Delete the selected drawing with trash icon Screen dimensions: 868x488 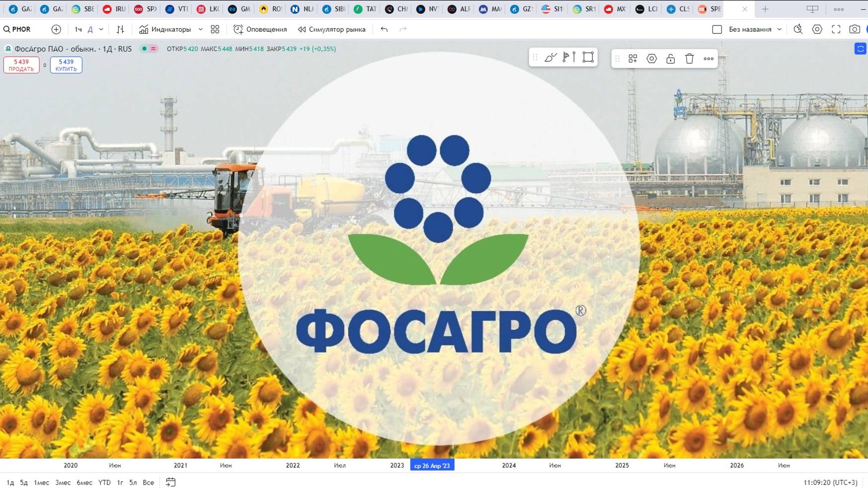(690, 59)
